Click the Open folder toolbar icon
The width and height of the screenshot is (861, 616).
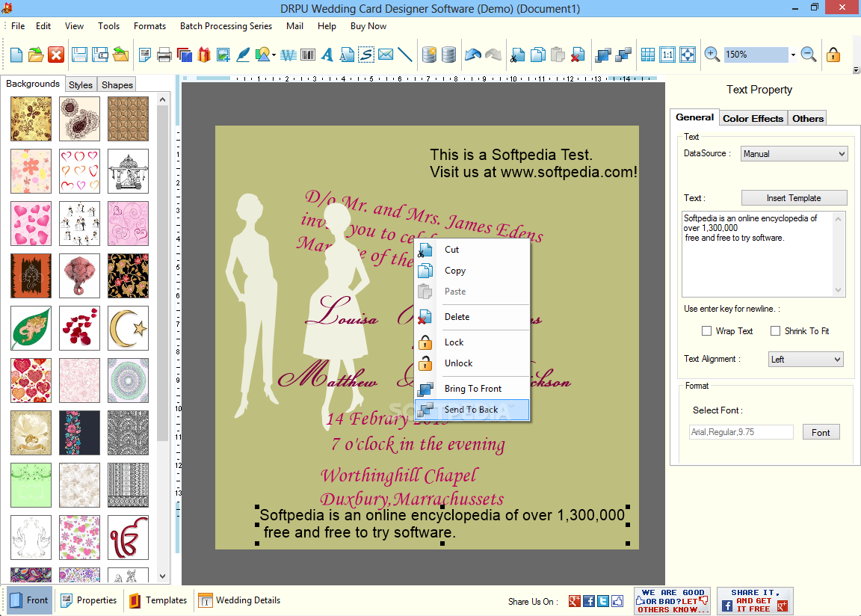36,55
